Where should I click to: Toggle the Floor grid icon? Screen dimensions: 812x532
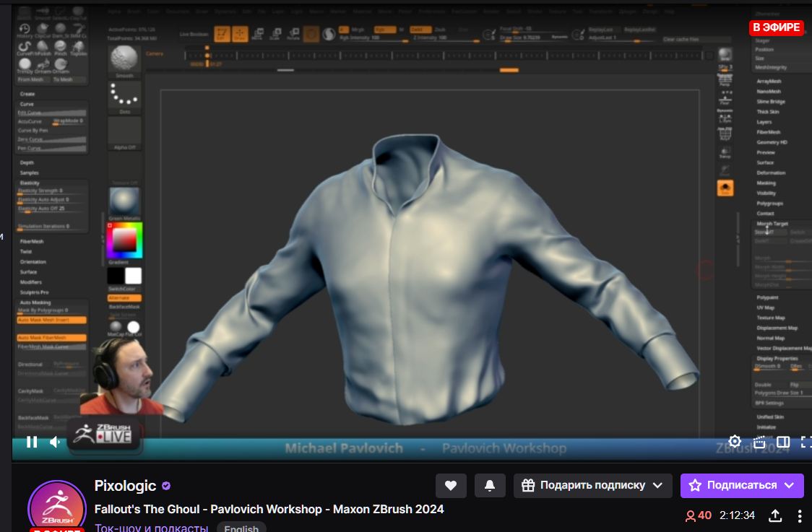pos(725,98)
